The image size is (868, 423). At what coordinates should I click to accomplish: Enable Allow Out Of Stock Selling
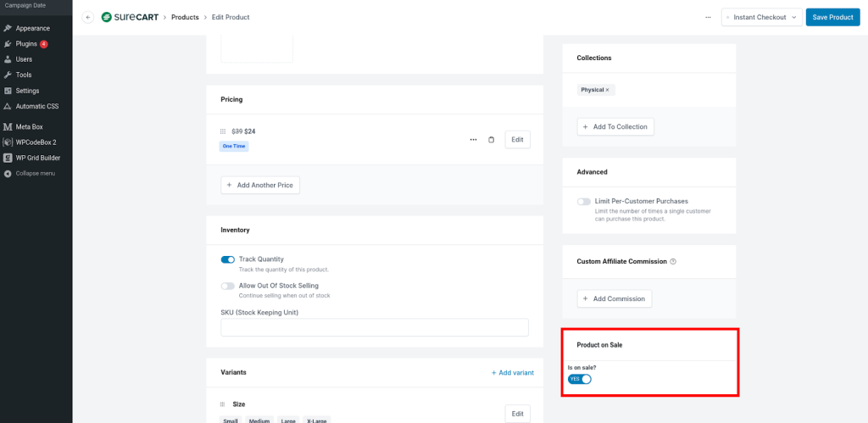coord(228,286)
